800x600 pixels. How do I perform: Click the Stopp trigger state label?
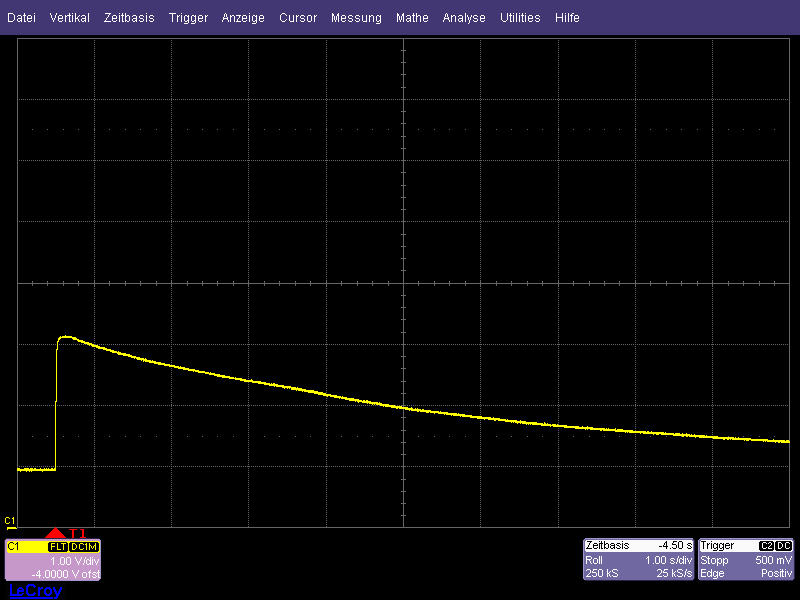pyautogui.click(x=714, y=560)
